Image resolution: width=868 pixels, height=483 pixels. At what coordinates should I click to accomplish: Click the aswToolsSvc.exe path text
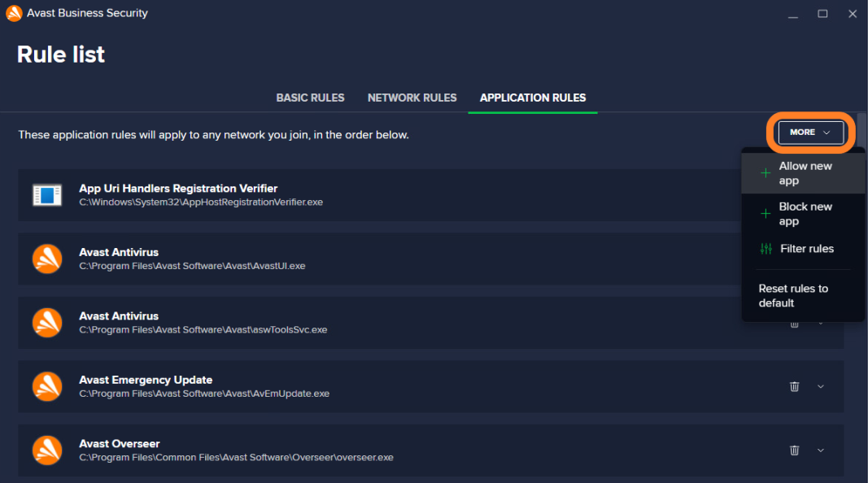(203, 330)
